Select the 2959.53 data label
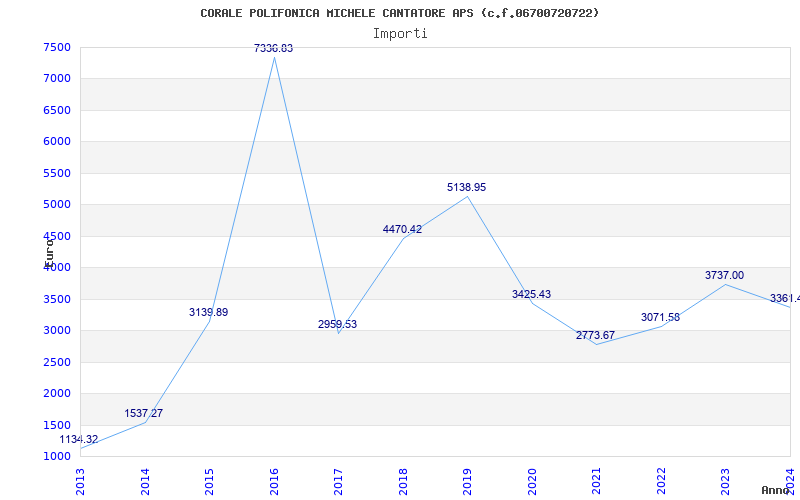This screenshot has width=800, height=500. tap(337, 324)
